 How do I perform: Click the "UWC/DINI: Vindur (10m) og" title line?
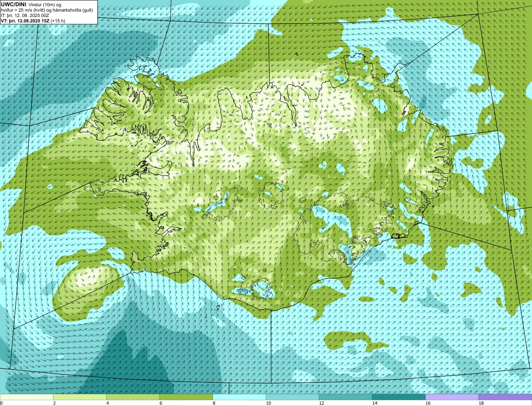(31, 4)
